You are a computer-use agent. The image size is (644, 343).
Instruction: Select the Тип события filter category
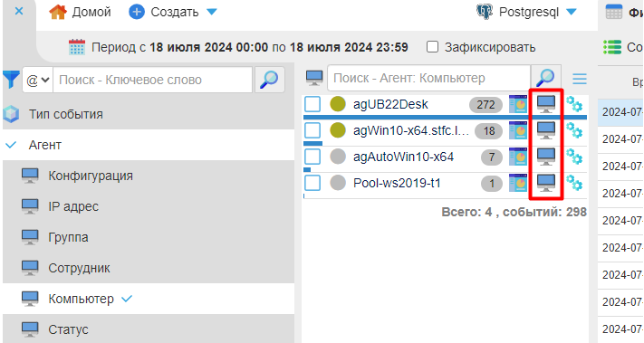149,114
